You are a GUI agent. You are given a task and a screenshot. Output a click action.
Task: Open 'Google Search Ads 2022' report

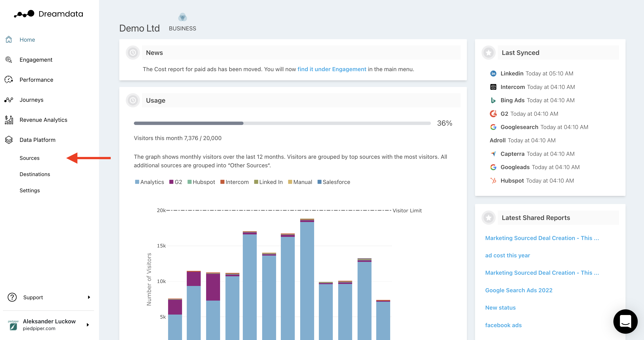click(x=519, y=290)
